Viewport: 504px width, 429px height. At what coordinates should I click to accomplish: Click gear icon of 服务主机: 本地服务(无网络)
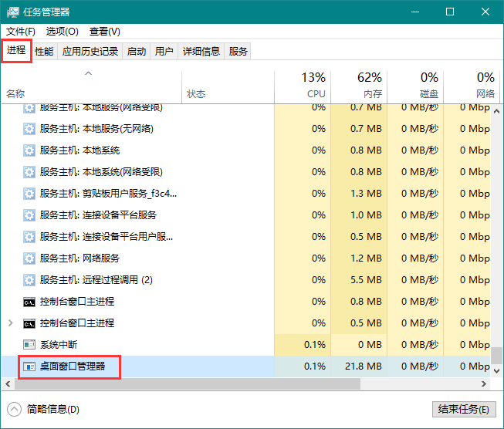coord(29,129)
